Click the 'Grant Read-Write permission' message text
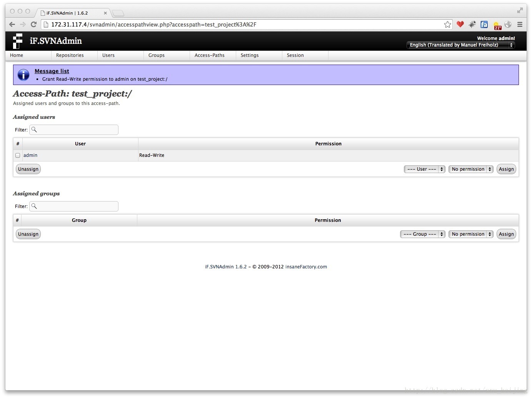The image size is (532, 398). coord(105,79)
